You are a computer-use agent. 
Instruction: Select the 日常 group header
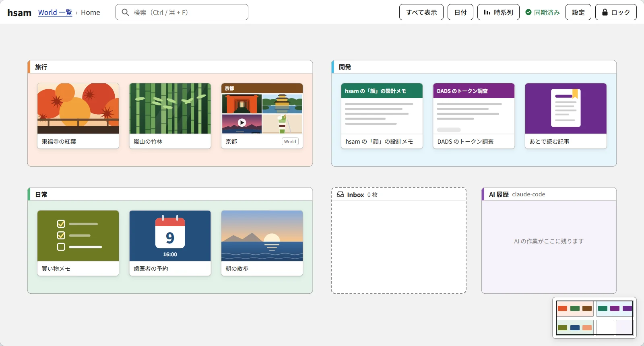[x=170, y=194]
